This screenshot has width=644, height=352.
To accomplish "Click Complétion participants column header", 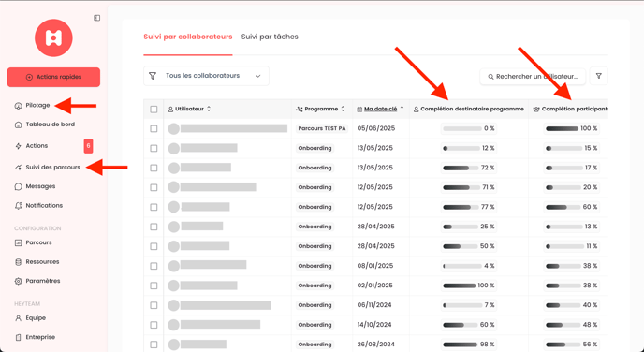I will 571,109.
